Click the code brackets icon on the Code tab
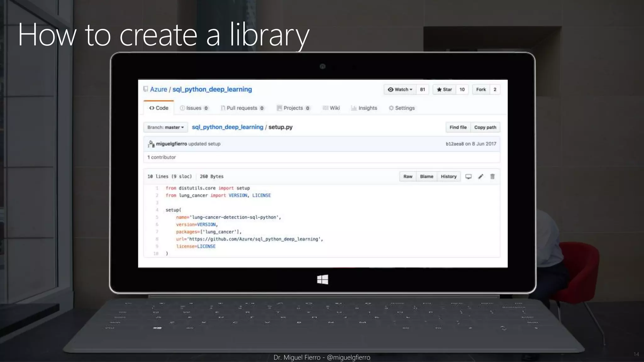The height and width of the screenshot is (362, 644). click(x=152, y=108)
